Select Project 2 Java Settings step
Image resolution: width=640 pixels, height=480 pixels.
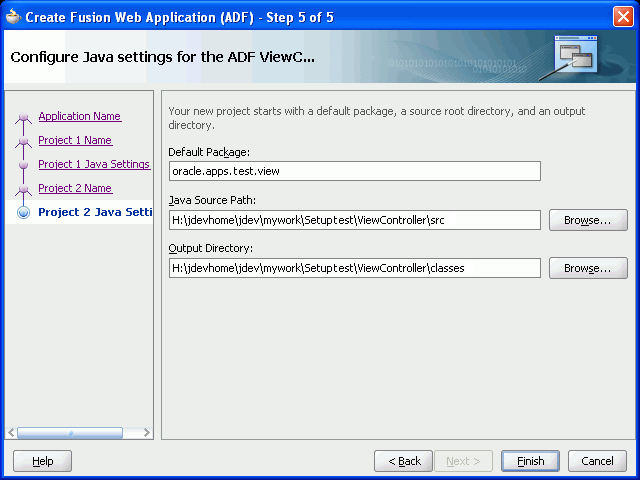pyautogui.click(x=95, y=212)
